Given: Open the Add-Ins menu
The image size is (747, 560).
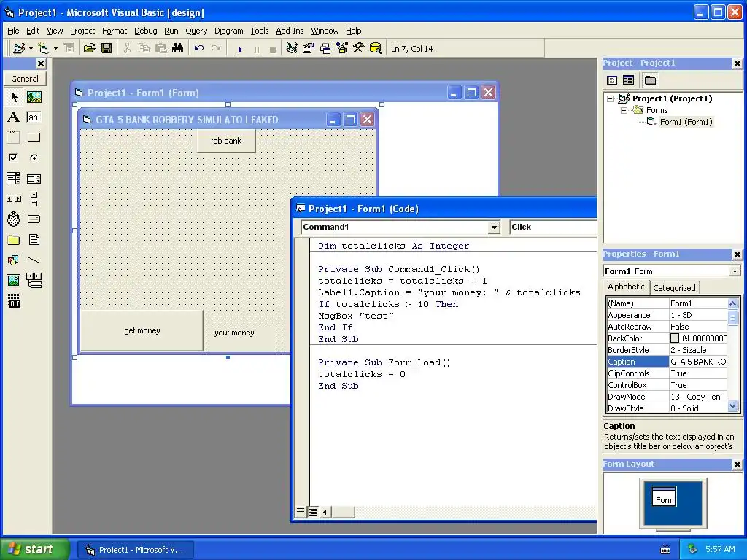Looking at the screenshot, I should click(290, 31).
